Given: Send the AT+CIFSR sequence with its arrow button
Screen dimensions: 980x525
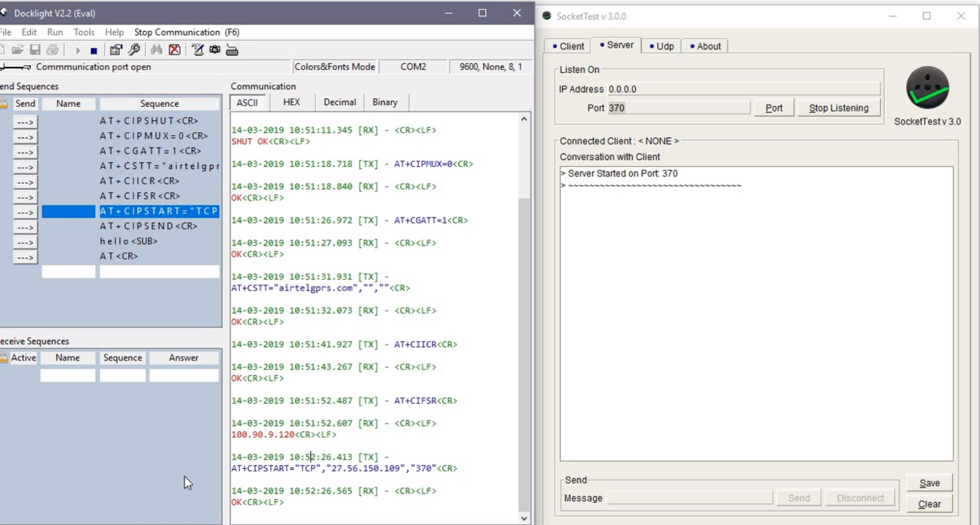Looking at the screenshot, I should click(x=25, y=197).
